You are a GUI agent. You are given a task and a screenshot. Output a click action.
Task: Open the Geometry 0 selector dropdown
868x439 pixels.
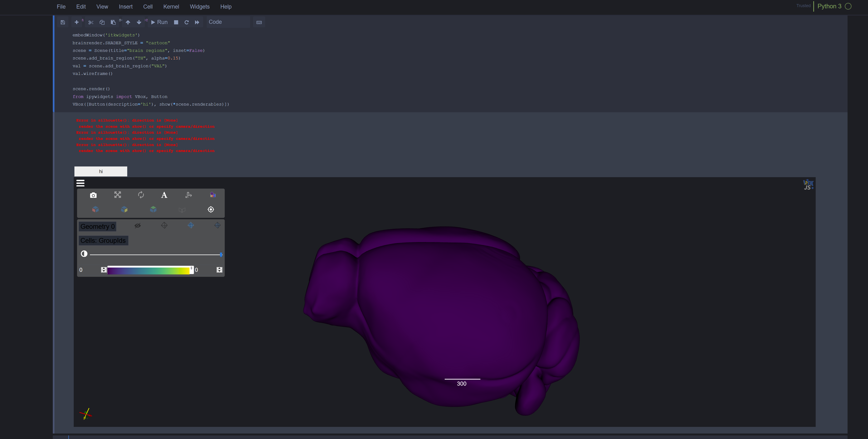tap(97, 226)
